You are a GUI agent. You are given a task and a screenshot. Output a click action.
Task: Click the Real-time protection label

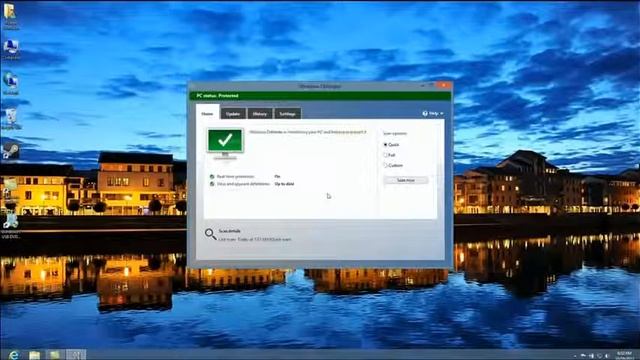coord(236,176)
